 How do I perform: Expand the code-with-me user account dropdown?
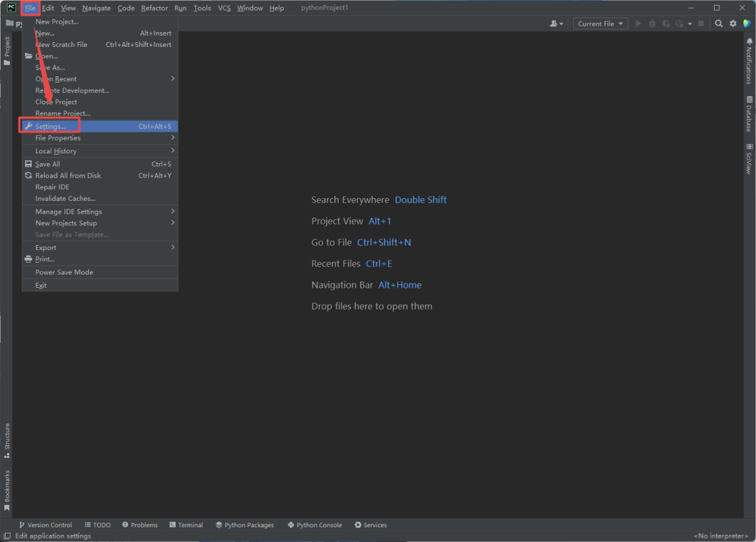(557, 24)
